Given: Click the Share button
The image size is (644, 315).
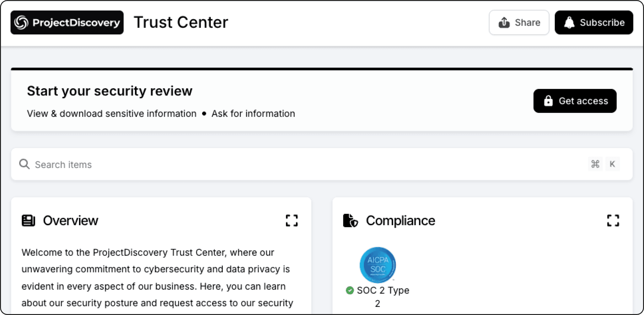Looking at the screenshot, I should (x=519, y=23).
